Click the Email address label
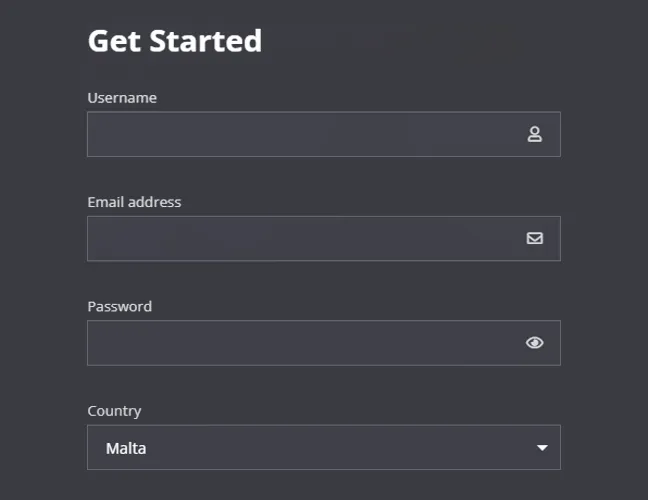The image size is (648, 500). click(134, 202)
